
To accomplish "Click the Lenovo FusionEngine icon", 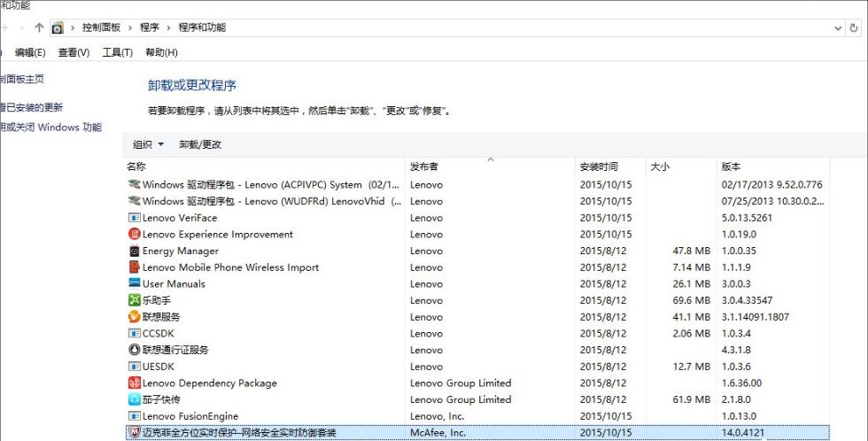I will click(134, 415).
